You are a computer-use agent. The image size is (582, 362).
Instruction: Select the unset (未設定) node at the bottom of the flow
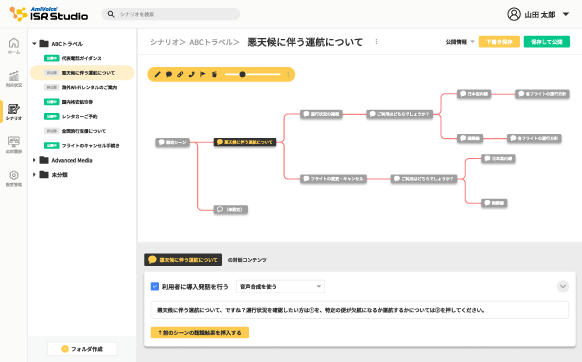pos(230,209)
